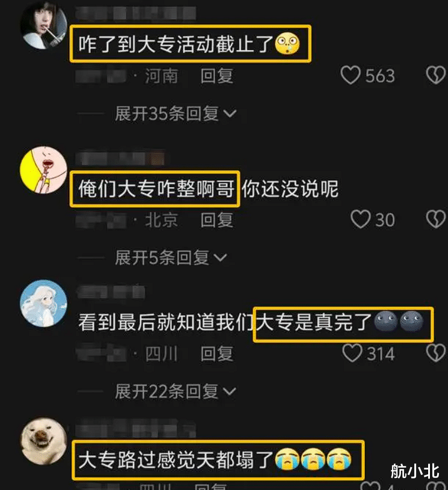The height and width of the screenshot is (490, 448).
Task: Like the comment with 314 likes
Action: [x=352, y=353]
